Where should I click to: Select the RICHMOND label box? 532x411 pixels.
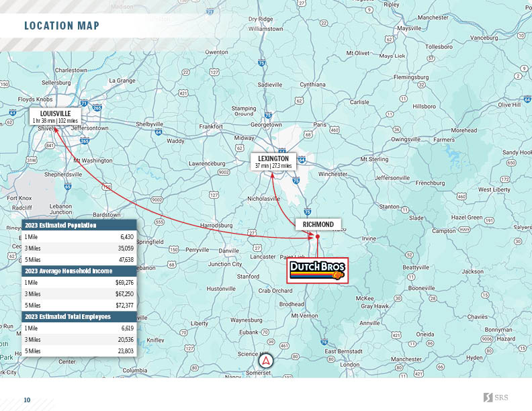click(318, 224)
